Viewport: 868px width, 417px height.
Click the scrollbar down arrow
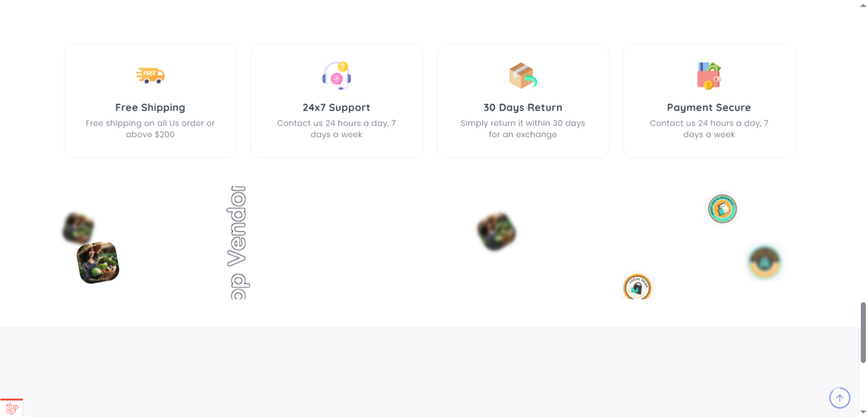tap(863, 412)
